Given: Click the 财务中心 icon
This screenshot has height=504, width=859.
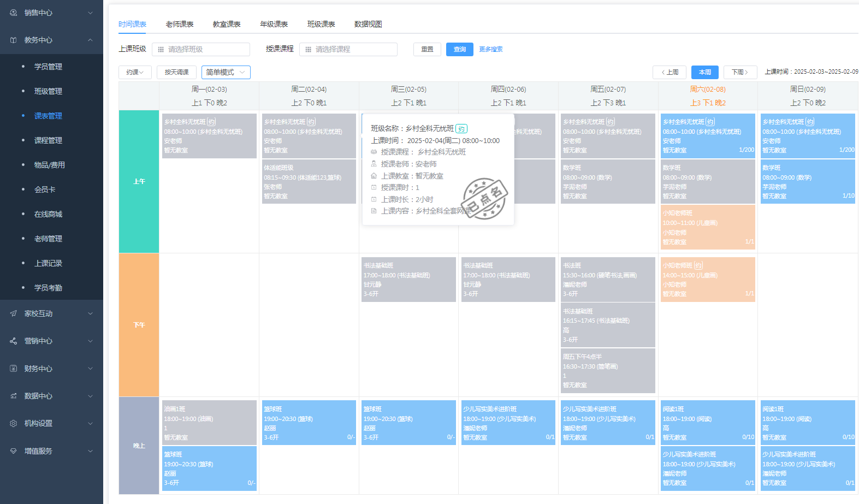Looking at the screenshot, I should (14, 369).
